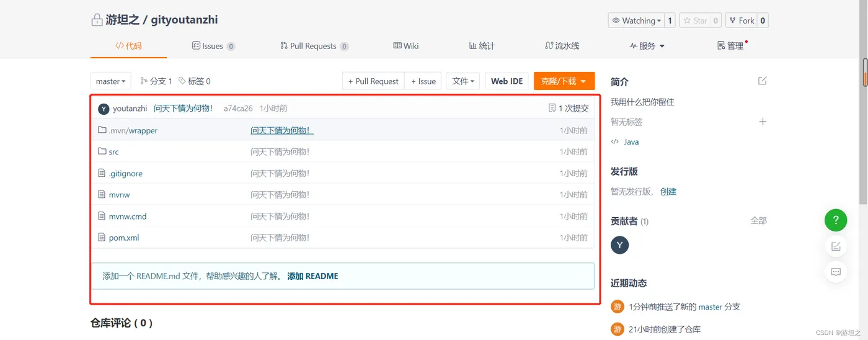868x340 pixels.
Task: Open the Watching dropdown
Action: tap(636, 20)
